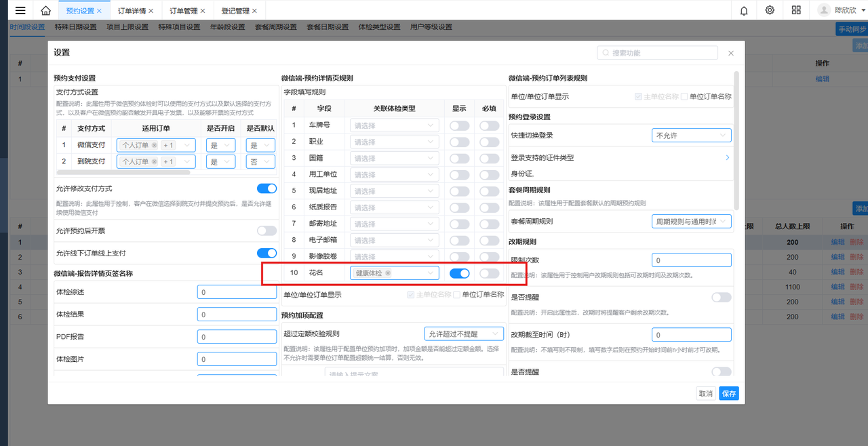Disable the 允许修改支付方式 switch

tap(267, 188)
